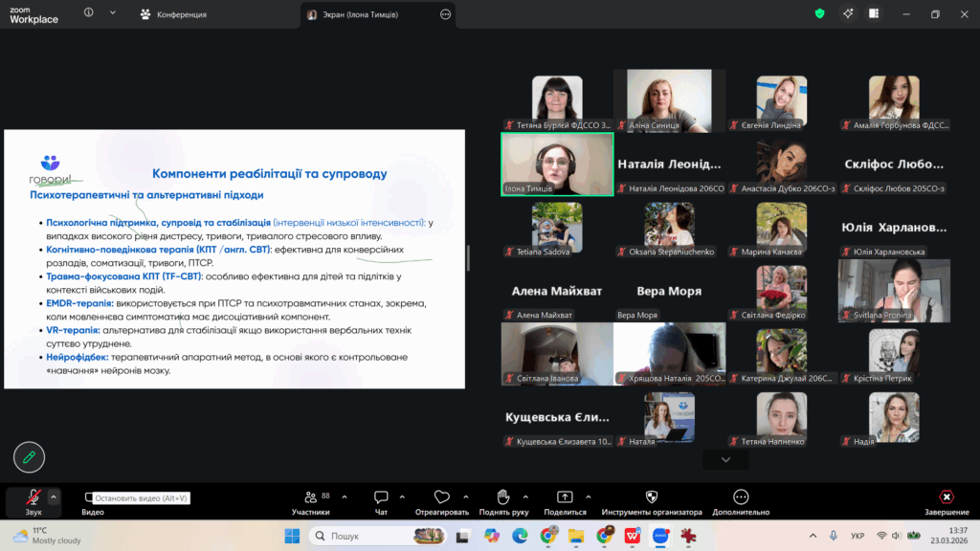
Task: Open the AI Companion sparkle icon
Action: click(848, 13)
